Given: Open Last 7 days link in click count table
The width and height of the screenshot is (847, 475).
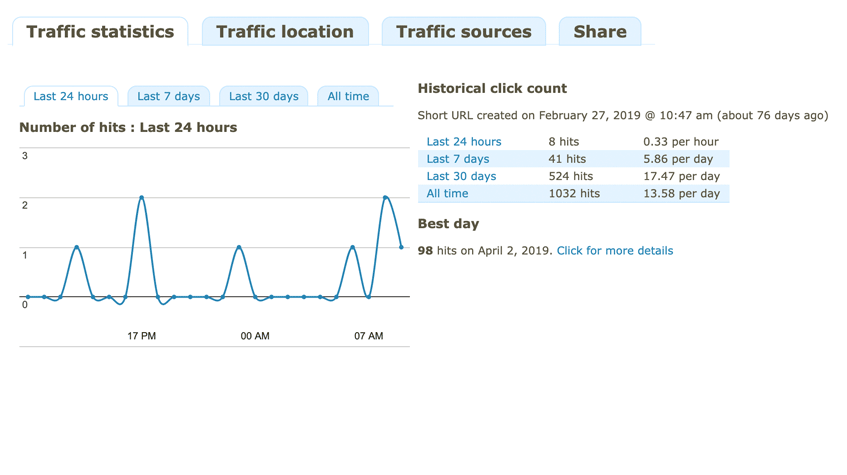Looking at the screenshot, I should [x=458, y=159].
